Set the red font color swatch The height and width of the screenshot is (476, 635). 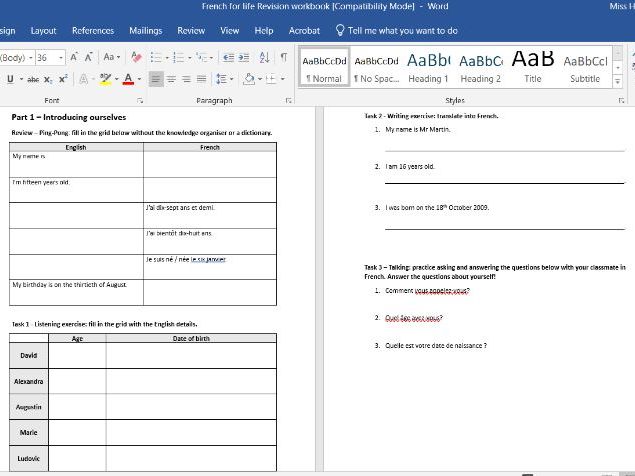[x=128, y=79]
